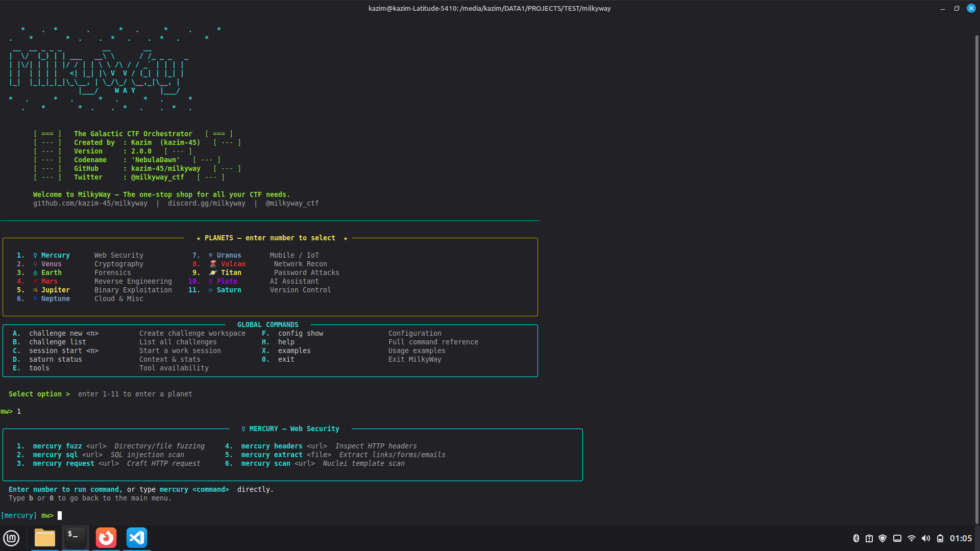Click the 01:05 clock in the panel

(x=961, y=538)
